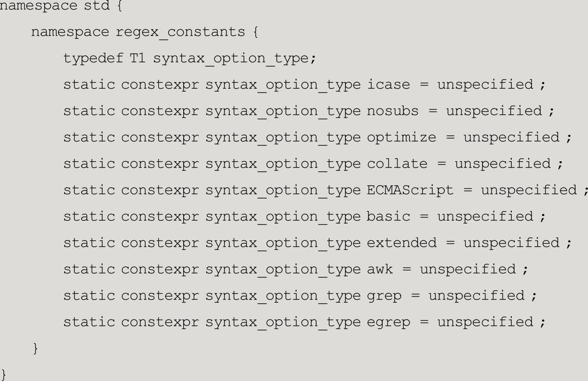Click 'unspecified' on the ECMAScript line
588x381 pixels.
(x=529, y=190)
